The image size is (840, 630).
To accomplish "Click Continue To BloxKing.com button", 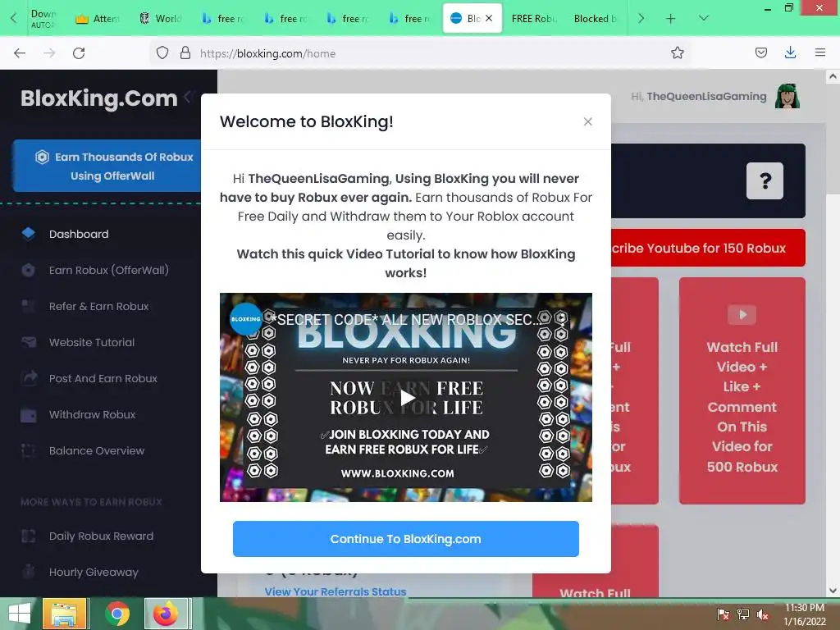I will [405, 539].
